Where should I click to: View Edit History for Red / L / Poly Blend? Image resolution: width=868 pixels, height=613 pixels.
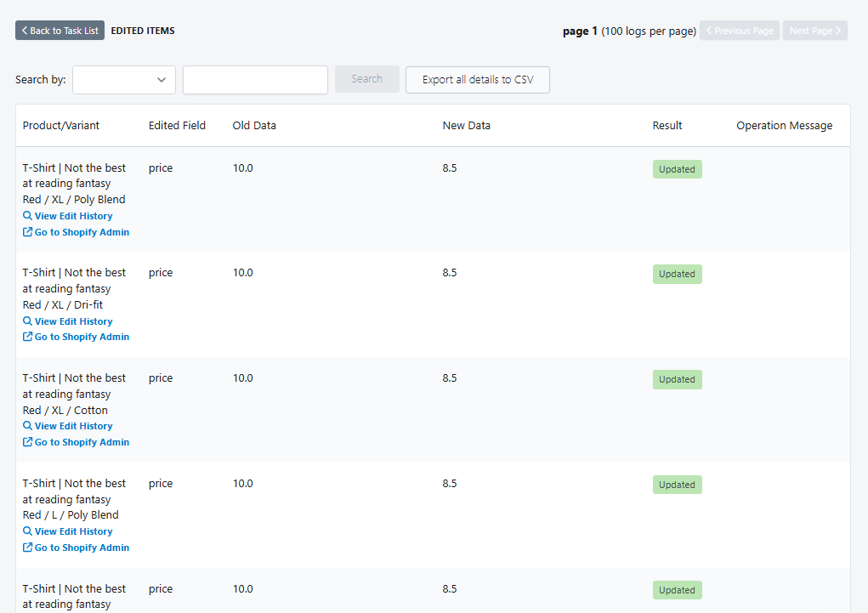67,531
